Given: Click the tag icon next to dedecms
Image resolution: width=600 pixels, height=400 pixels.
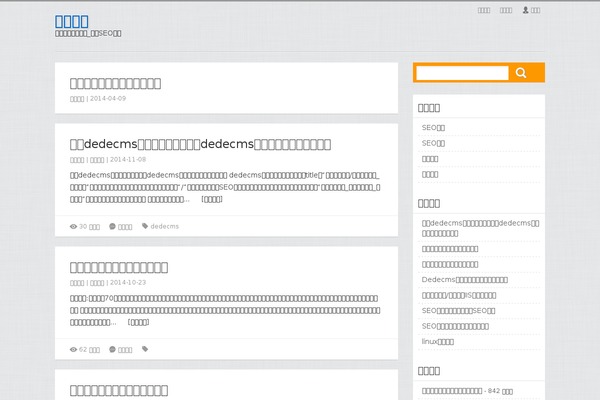Looking at the screenshot, I should [145, 226].
